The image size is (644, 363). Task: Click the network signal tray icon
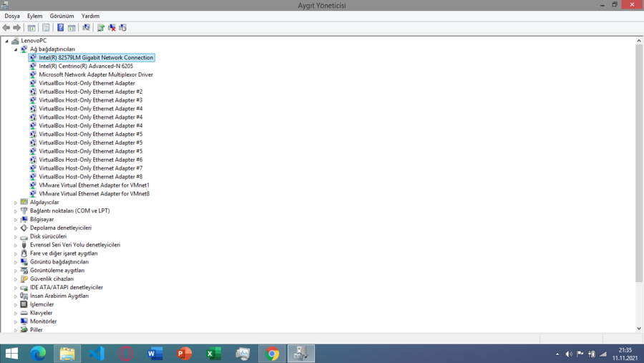pyautogui.click(x=603, y=354)
